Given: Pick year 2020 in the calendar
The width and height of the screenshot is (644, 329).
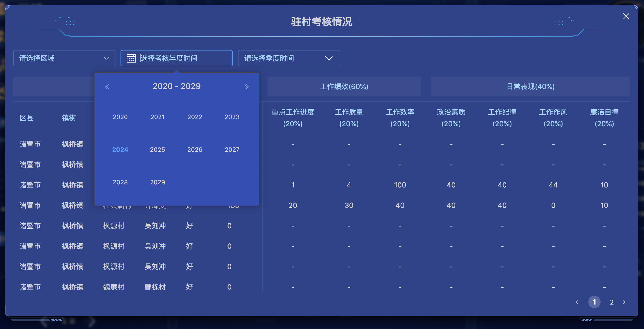Looking at the screenshot, I should 120,117.
